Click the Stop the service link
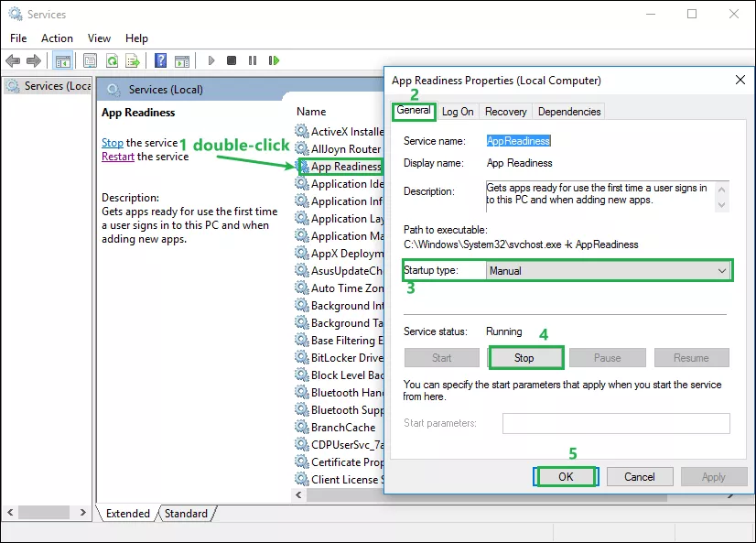The width and height of the screenshot is (756, 543). 113,143
